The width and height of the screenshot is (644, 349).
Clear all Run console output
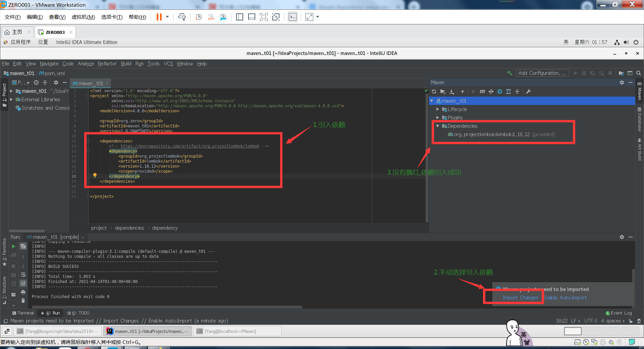(x=23, y=301)
